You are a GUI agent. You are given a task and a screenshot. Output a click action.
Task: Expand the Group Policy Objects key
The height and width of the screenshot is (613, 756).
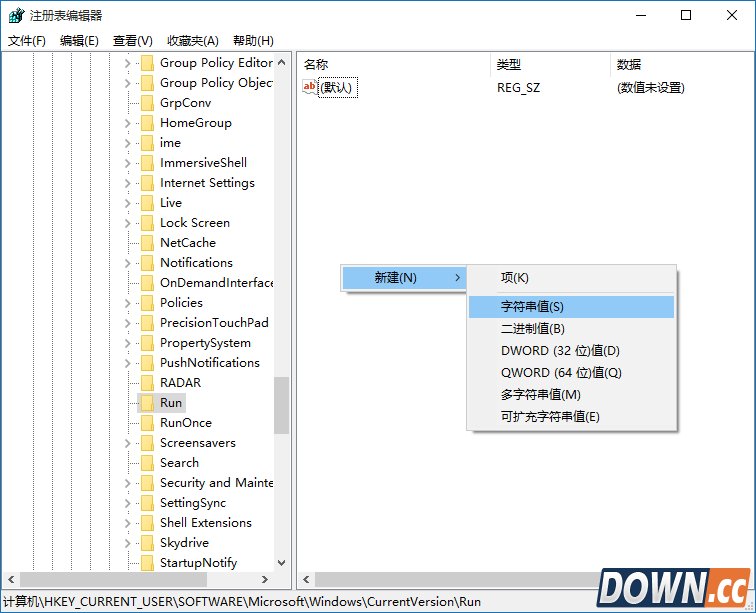click(128, 83)
